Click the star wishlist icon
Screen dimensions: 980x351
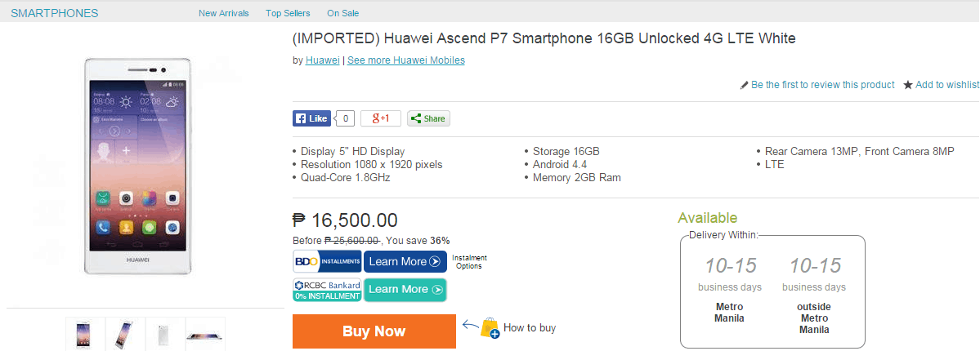click(907, 85)
